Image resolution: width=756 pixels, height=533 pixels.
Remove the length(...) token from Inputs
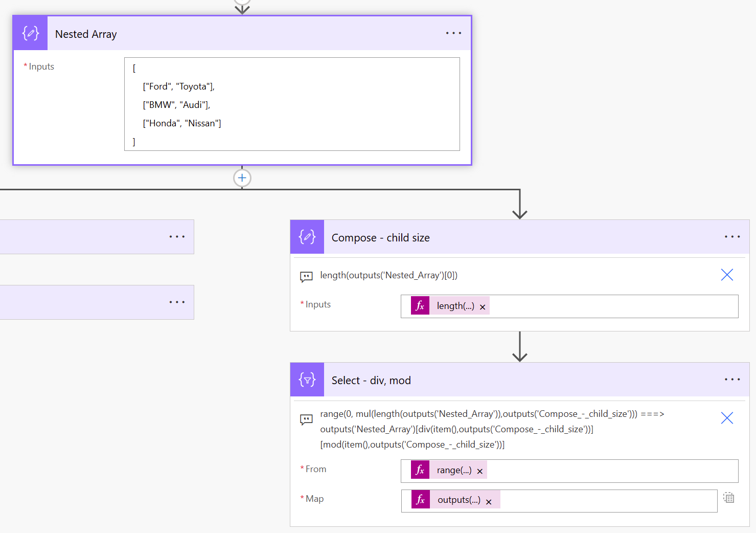click(x=482, y=306)
